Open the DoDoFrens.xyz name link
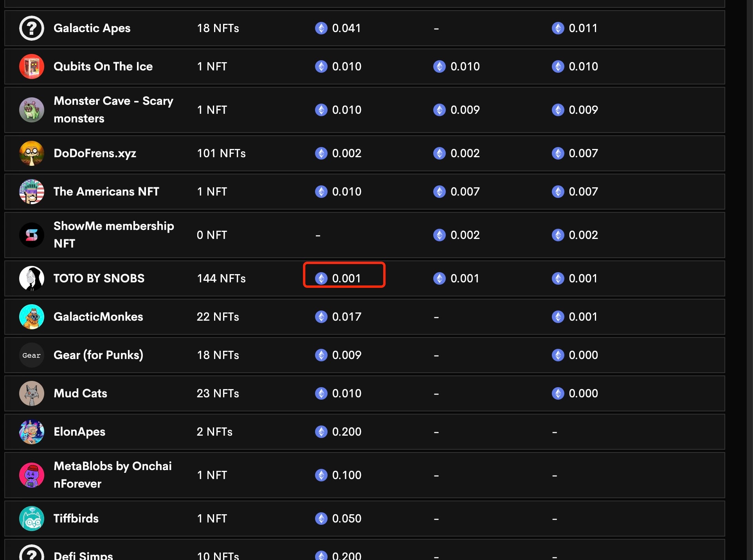Screen dimensions: 753x560 pyautogui.click(x=95, y=153)
